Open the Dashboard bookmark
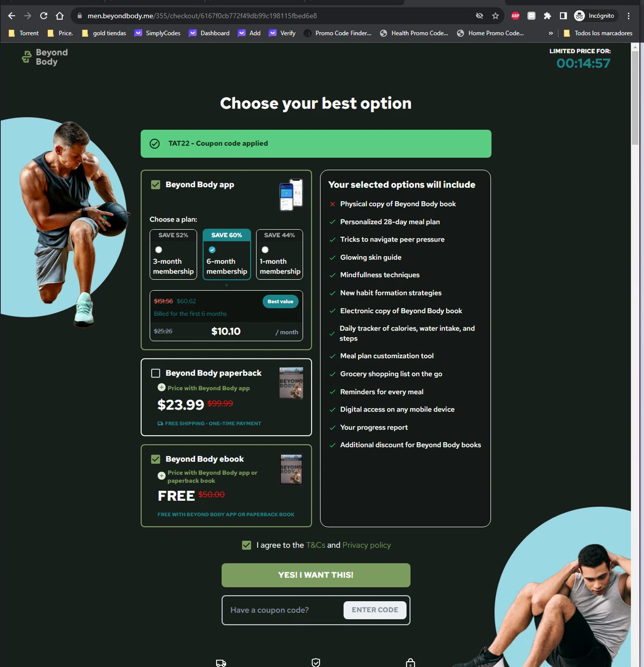This screenshot has width=644, height=667. (x=209, y=33)
